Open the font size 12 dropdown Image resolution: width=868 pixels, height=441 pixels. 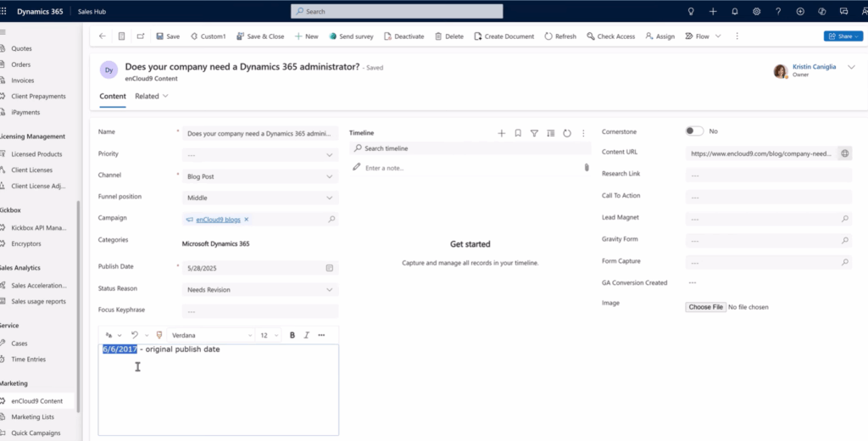[269, 335]
